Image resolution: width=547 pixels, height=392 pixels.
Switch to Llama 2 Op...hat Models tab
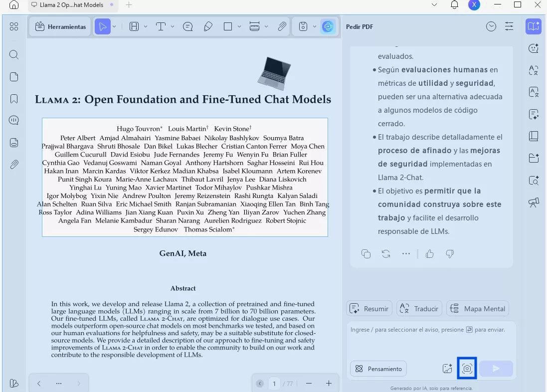point(71,5)
